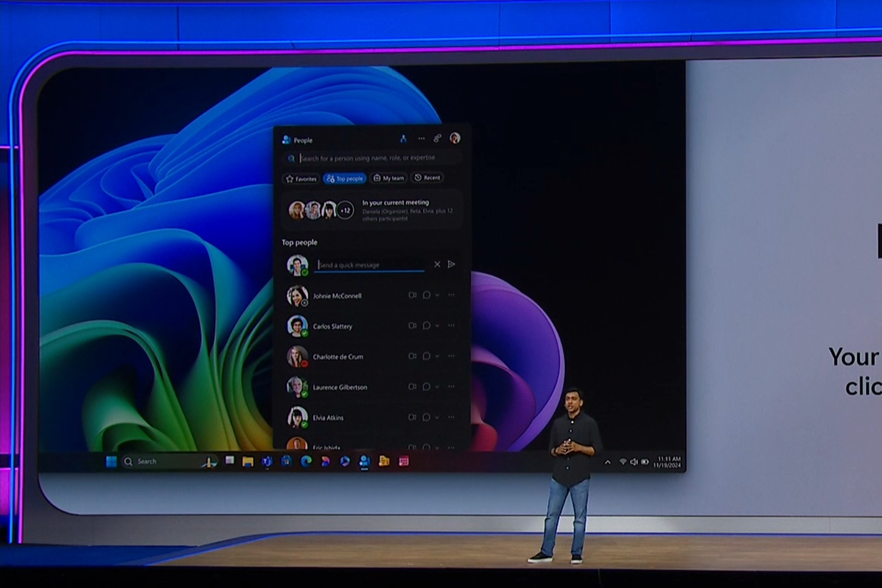Cancel the quick message with the X icon
882x588 pixels.
click(x=437, y=265)
